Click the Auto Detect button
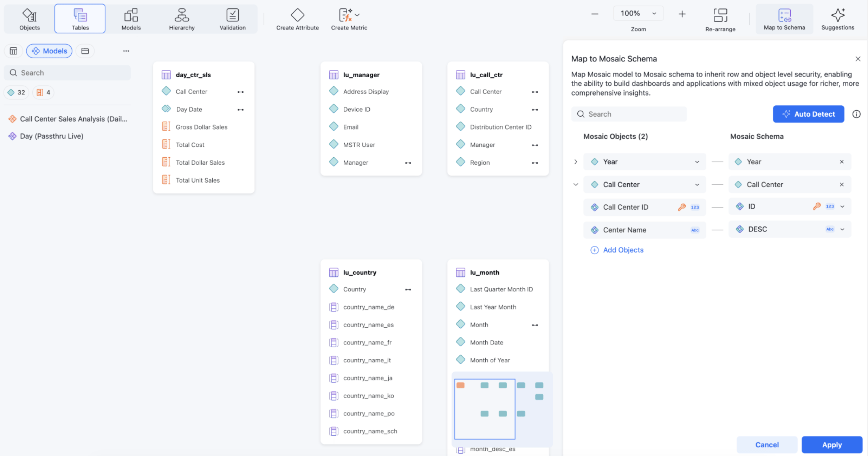The width and height of the screenshot is (868, 456). [809, 114]
